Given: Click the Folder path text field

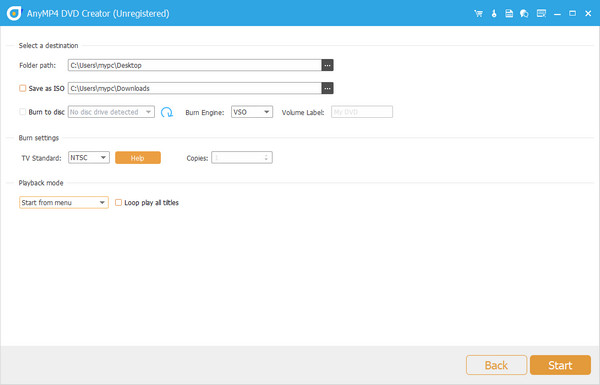Looking at the screenshot, I should coord(195,65).
